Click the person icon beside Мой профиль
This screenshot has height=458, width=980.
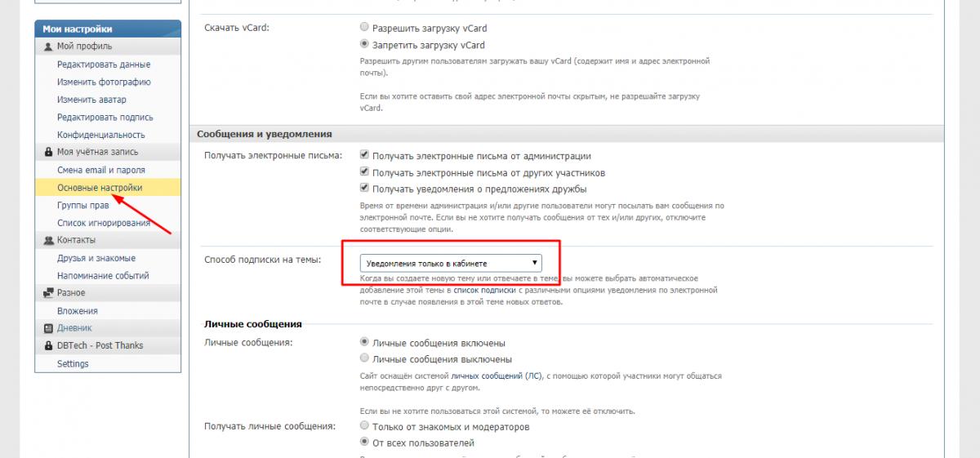48,47
